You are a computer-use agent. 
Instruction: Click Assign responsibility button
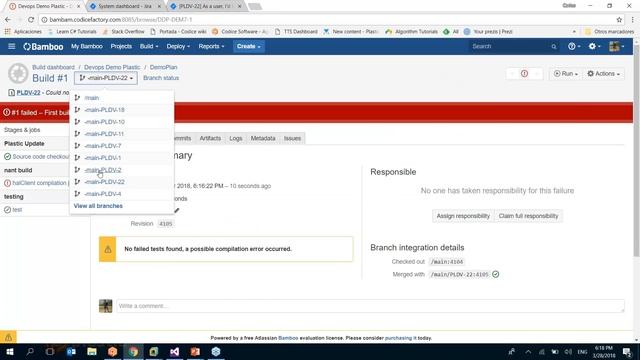click(463, 216)
